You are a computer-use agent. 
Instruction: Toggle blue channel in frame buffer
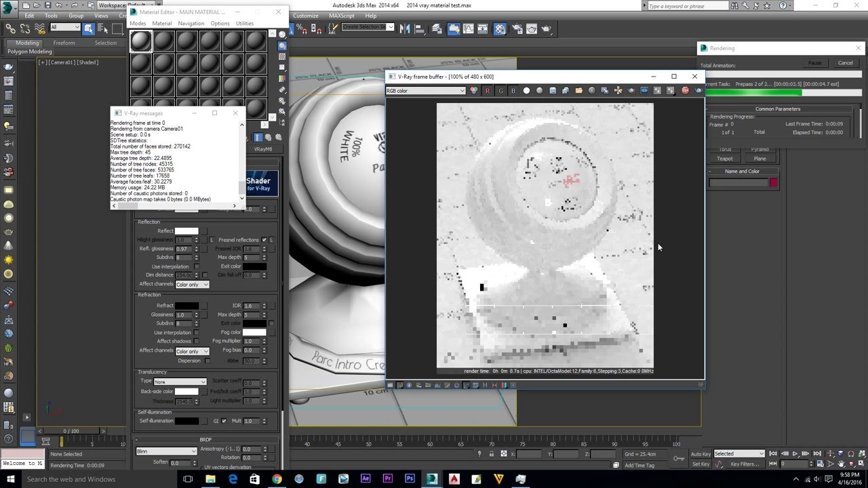(513, 91)
